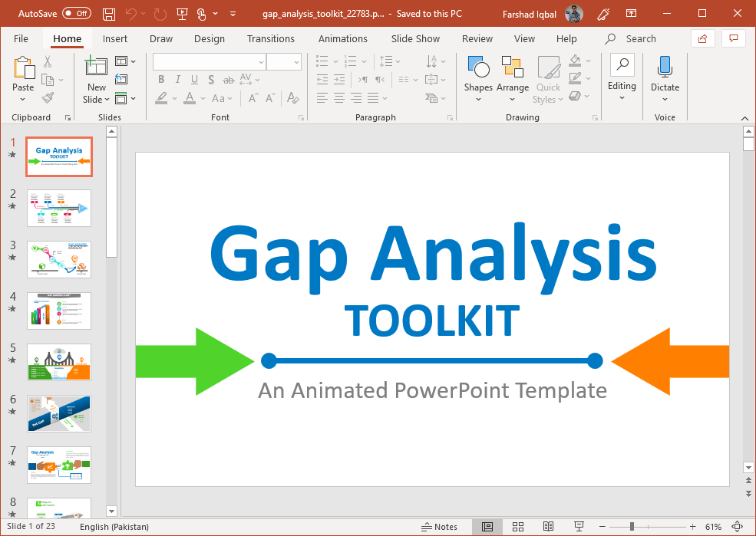Switch to the Design tab
The width and height of the screenshot is (756, 536).
click(x=210, y=38)
